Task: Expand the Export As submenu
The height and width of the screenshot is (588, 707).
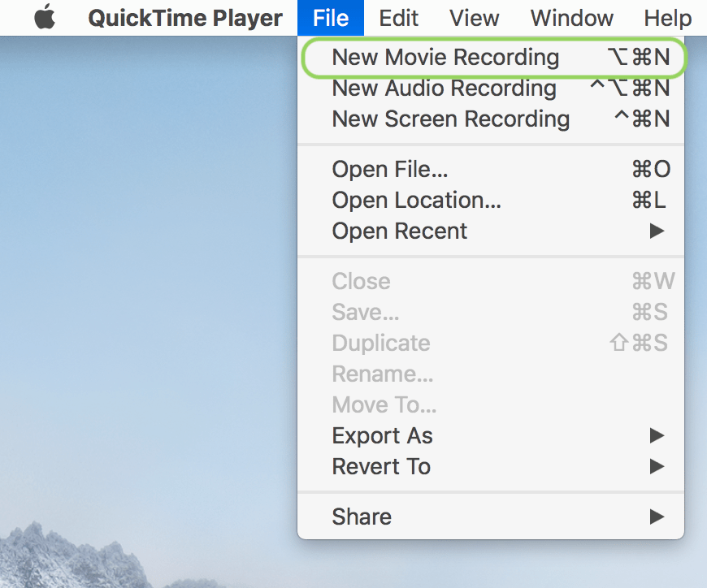Action: pyautogui.click(x=382, y=436)
